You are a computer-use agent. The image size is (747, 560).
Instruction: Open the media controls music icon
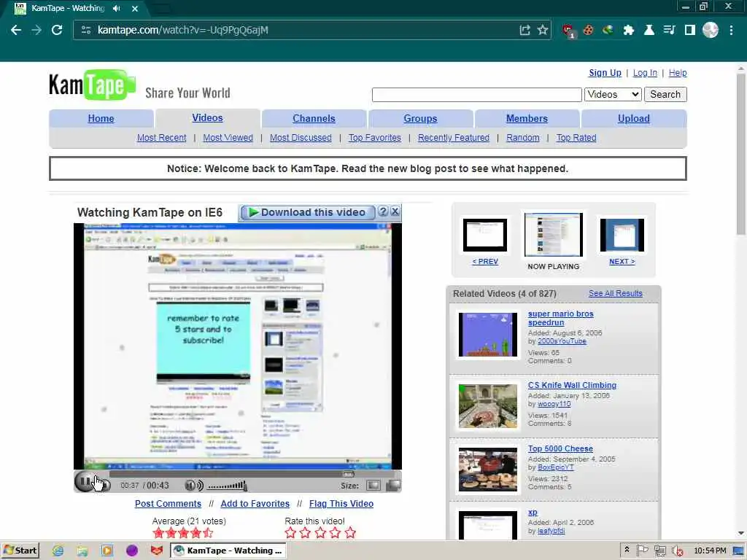670,30
